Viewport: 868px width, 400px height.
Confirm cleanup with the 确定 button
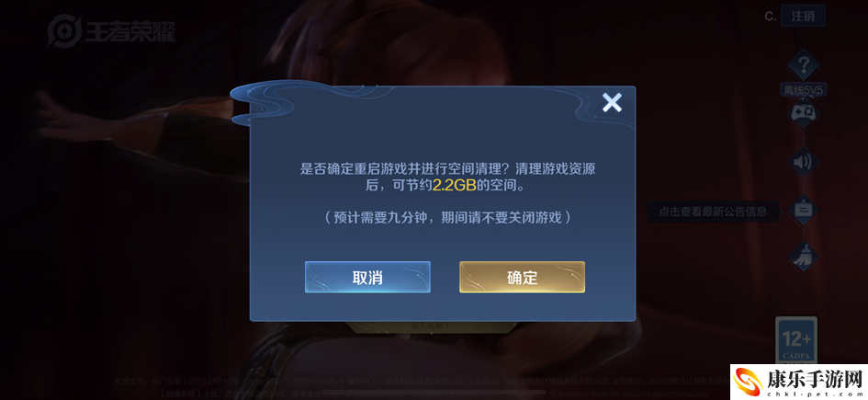point(522,277)
